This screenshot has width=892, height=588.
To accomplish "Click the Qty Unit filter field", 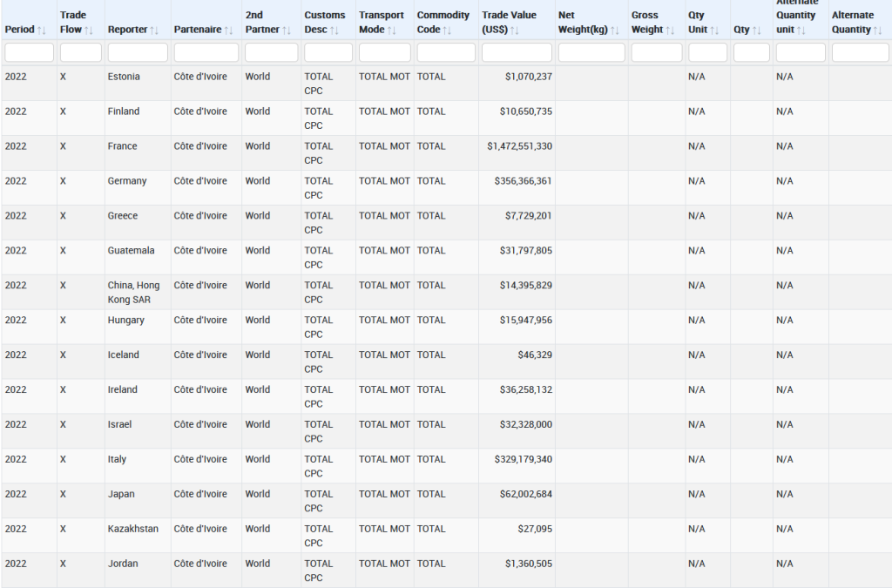I will click(x=707, y=52).
